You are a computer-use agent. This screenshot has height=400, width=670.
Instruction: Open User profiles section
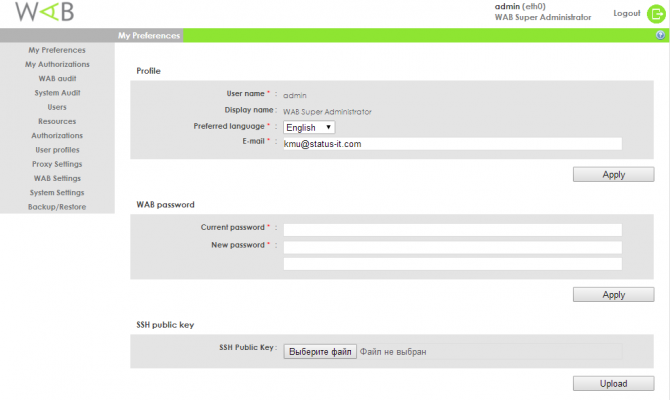pyautogui.click(x=57, y=150)
